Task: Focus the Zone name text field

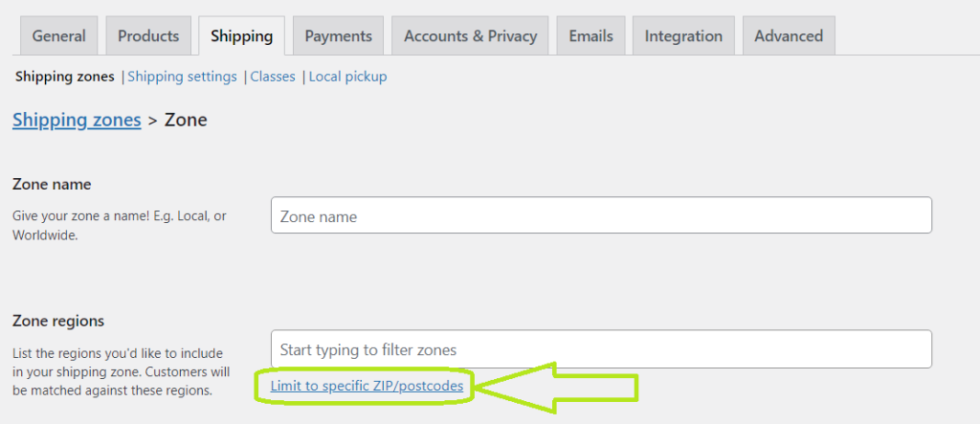Action: 601,215
